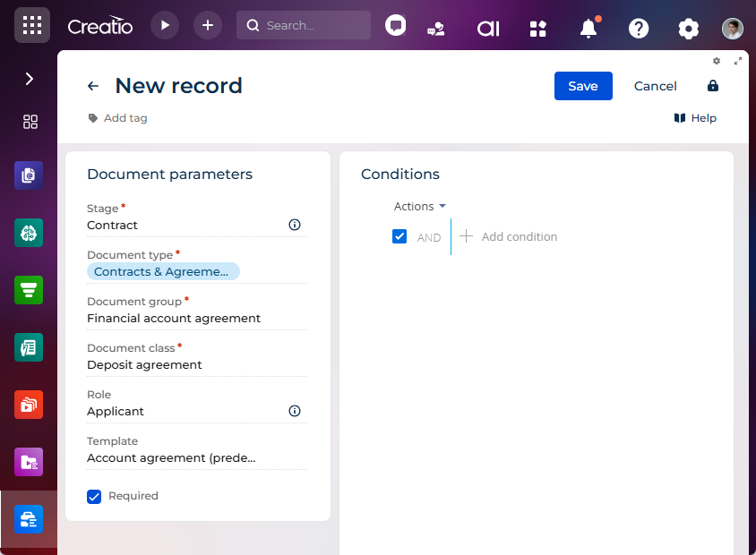756x555 pixels.
Task: Click the plus quick-add button
Action: coord(208,25)
